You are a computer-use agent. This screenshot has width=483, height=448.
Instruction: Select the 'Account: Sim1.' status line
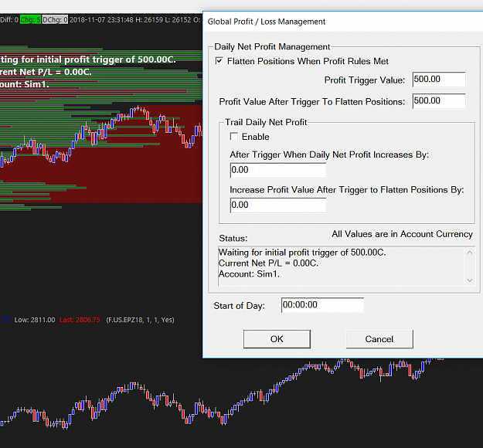pos(249,274)
